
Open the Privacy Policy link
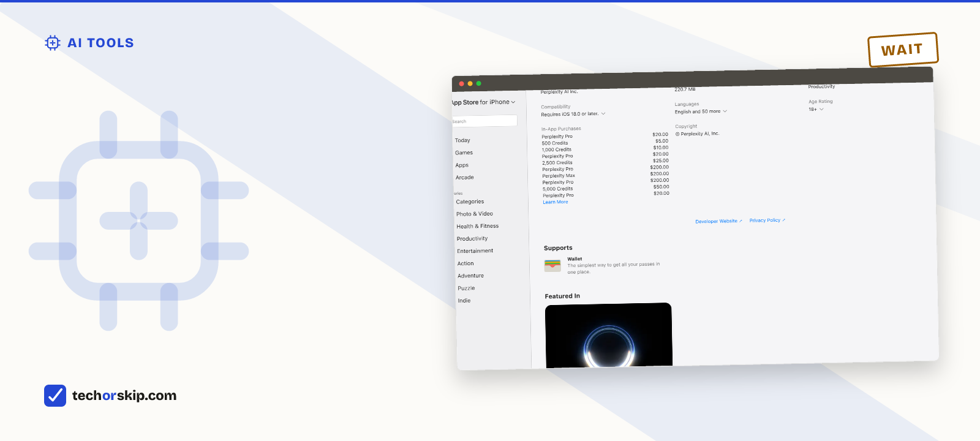coord(767,221)
